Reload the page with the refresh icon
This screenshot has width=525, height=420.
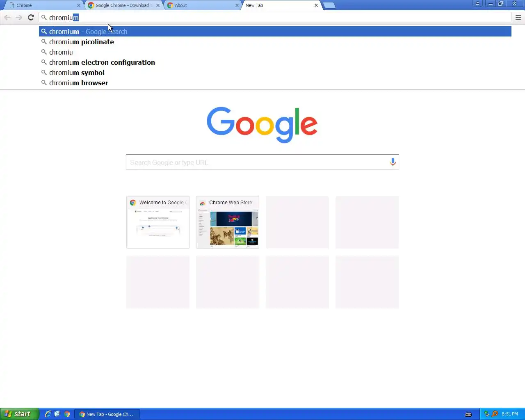click(x=31, y=17)
